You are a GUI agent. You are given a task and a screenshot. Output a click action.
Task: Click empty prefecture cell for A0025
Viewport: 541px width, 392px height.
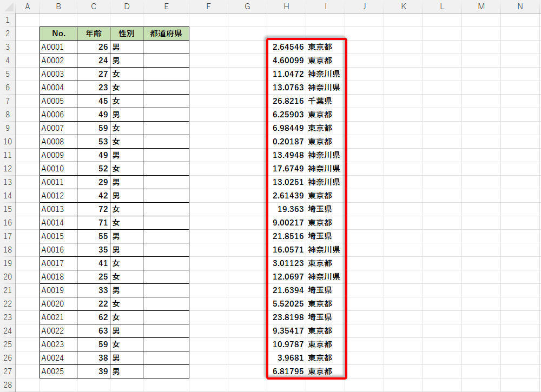pyautogui.click(x=166, y=371)
